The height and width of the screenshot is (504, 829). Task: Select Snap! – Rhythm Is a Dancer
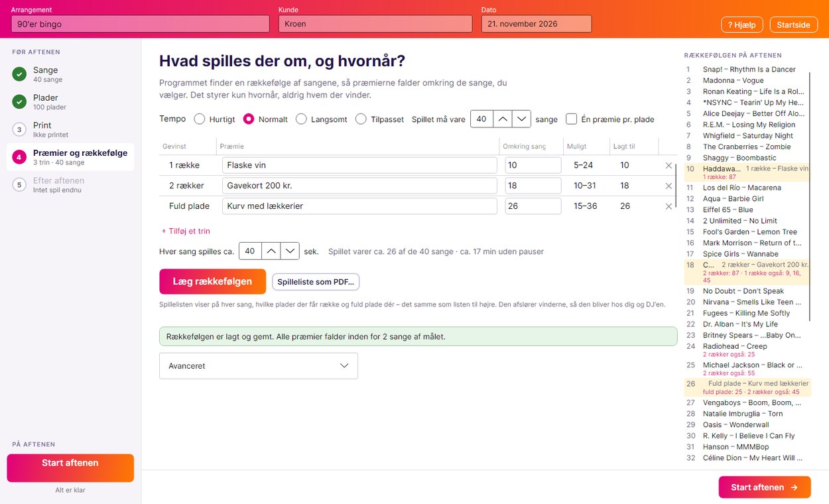pos(747,70)
